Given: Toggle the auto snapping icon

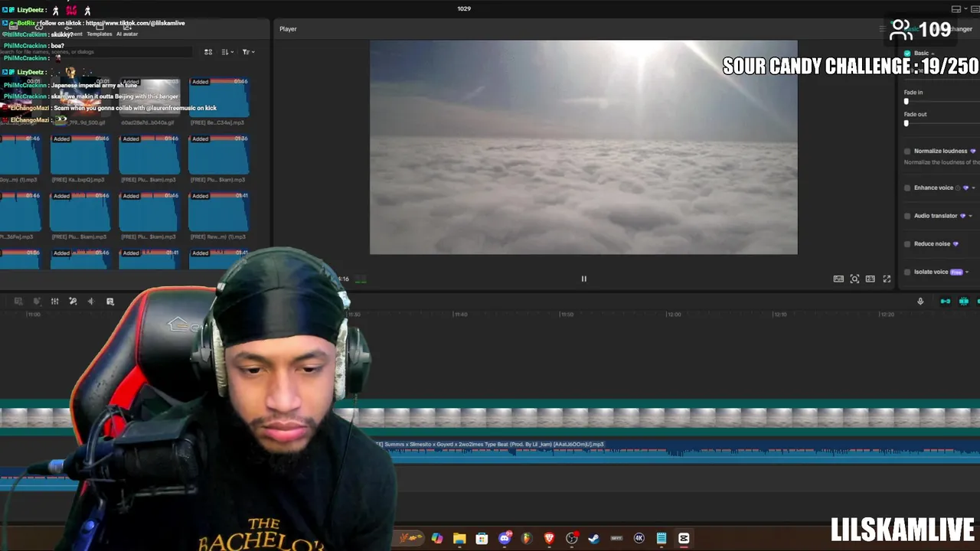Looking at the screenshot, I should [x=964, y=302].
